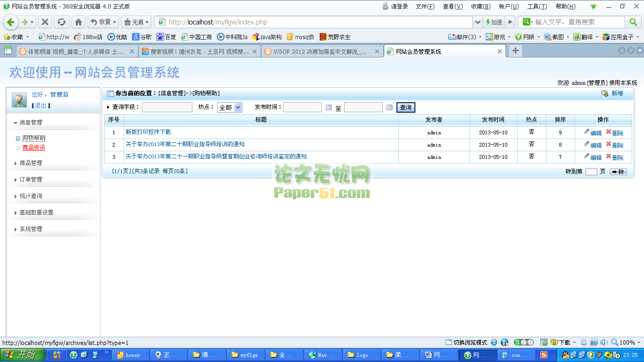Image resolution: width=644 pixels, height=362 pixels.
Task: Open the 游戏 games dropdown
Action: [x=498, y=37]
